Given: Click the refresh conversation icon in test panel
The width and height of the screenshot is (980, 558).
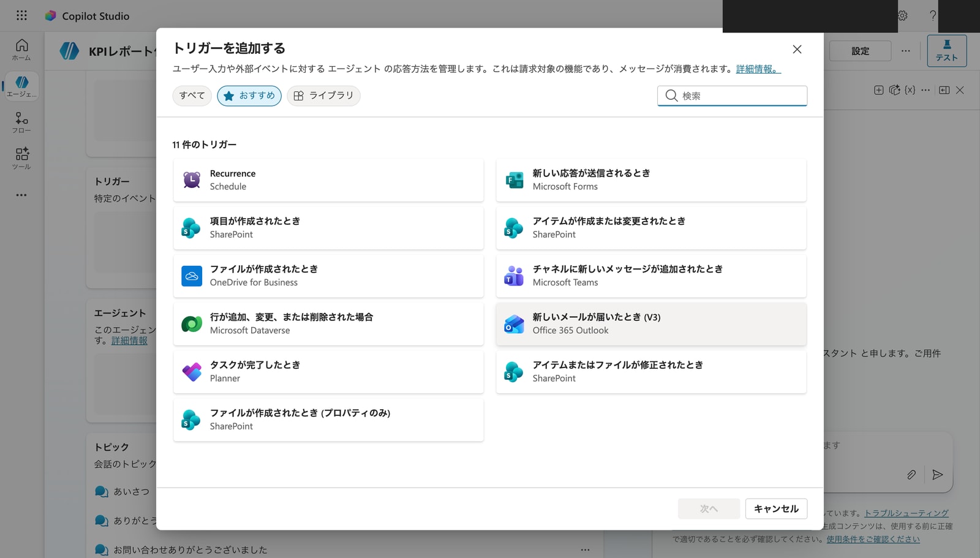Looking at the screenshot, I should pos(894,90).
